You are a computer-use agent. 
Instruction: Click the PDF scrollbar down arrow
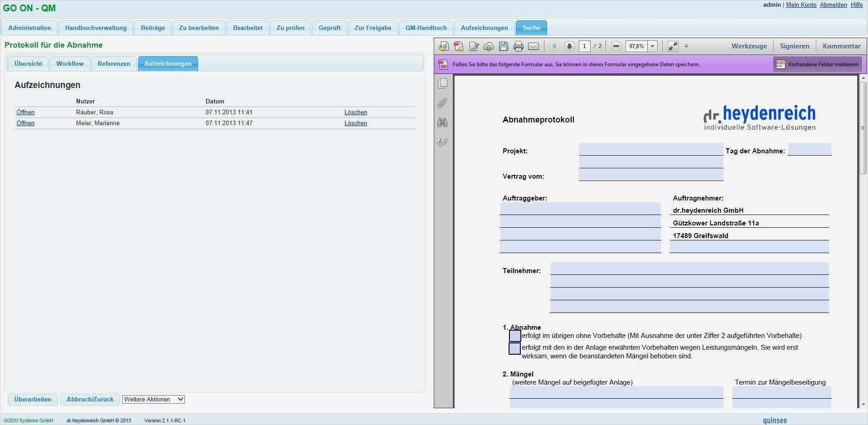click(863, 404)
